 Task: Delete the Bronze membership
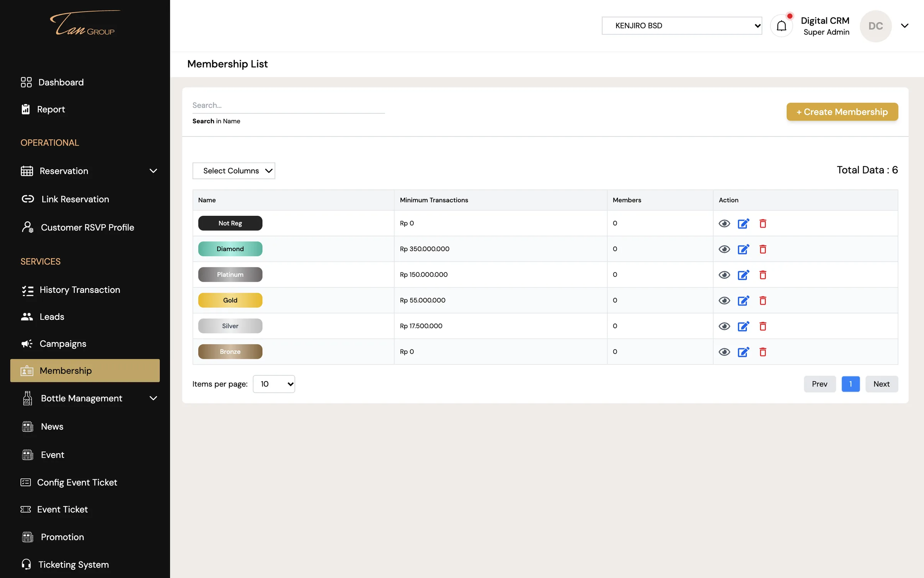(x=763, y=352)
